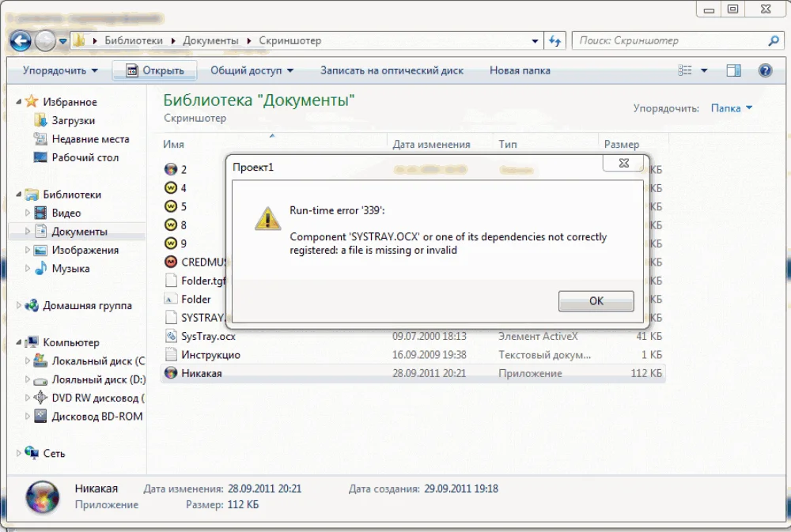
Task: Expand the Сеть tree node arrow
Action: point(20,454)
